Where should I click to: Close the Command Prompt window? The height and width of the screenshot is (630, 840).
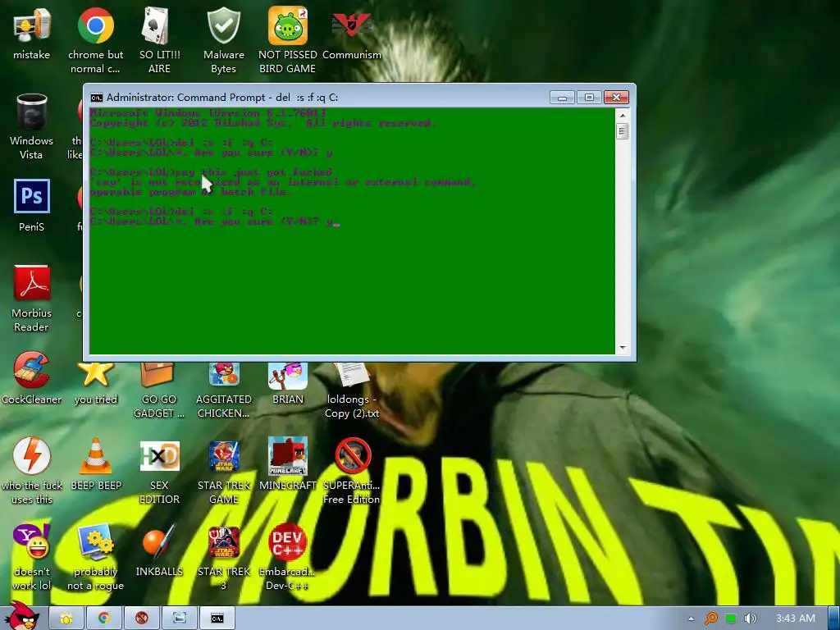[x=616, y=98]
